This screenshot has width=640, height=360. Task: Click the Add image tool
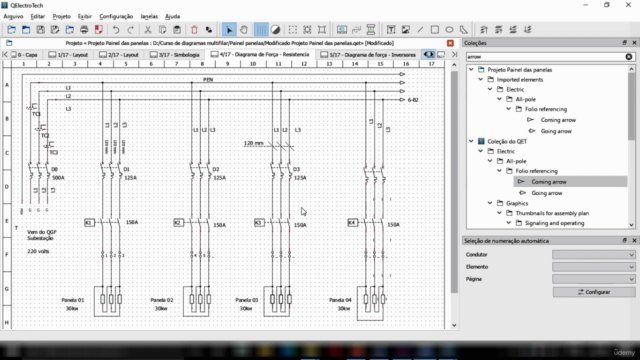pyautogui.click(x=406, y=29)
